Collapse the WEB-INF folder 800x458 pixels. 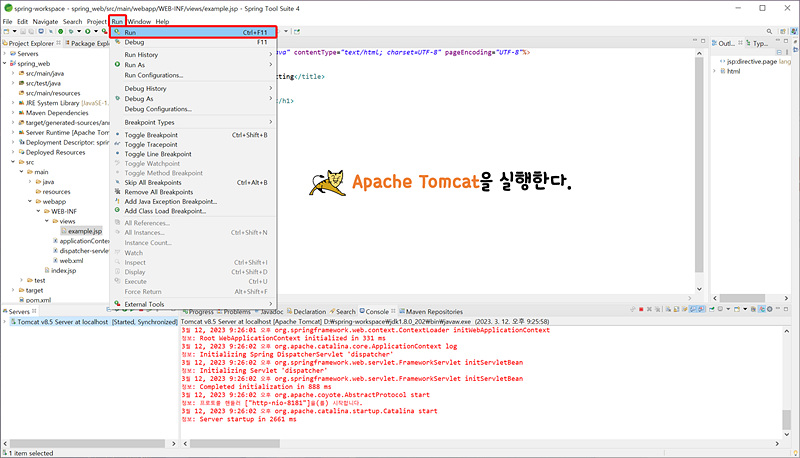pyautogui.click(x=38, y=211)
